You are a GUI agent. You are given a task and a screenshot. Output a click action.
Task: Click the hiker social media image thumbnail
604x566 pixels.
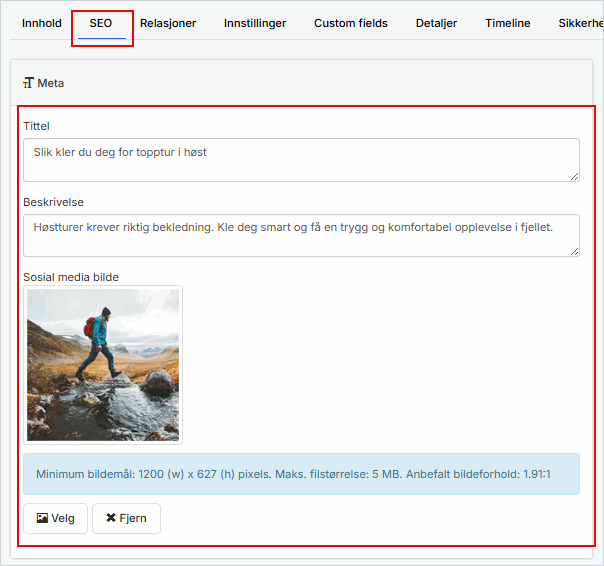click(x=103, y=365)
